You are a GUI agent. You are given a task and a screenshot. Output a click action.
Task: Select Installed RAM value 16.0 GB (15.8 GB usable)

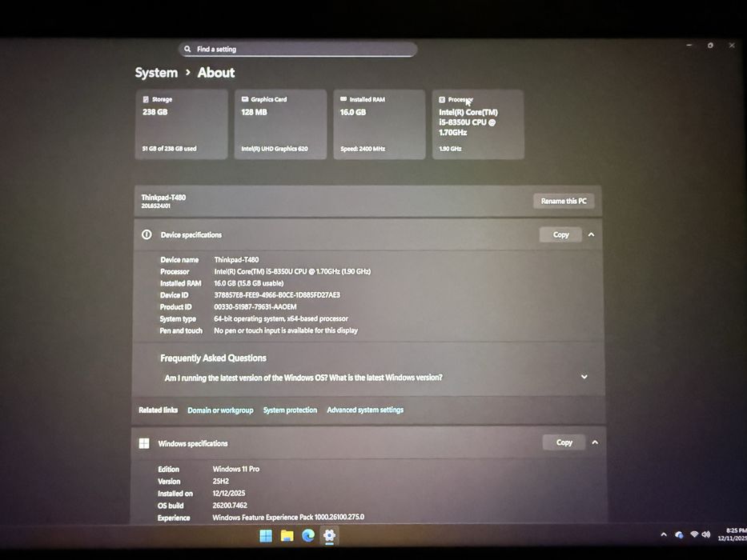click(x=249, y=283)
